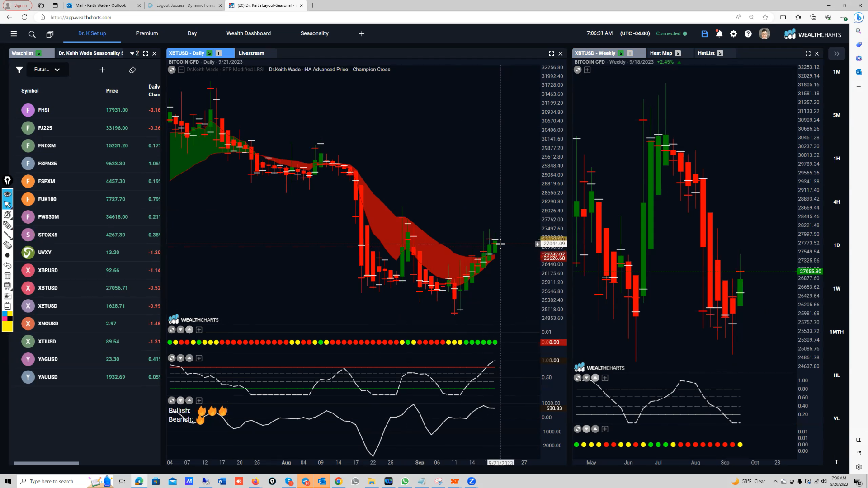Viewport: 868px width, 488px height.
Task: Save layout with blue floppy icon
Action: click(704, 34)
